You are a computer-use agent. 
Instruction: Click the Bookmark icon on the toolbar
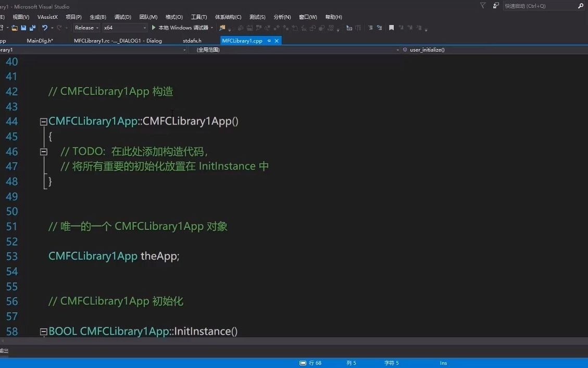(x=392, y=28)
